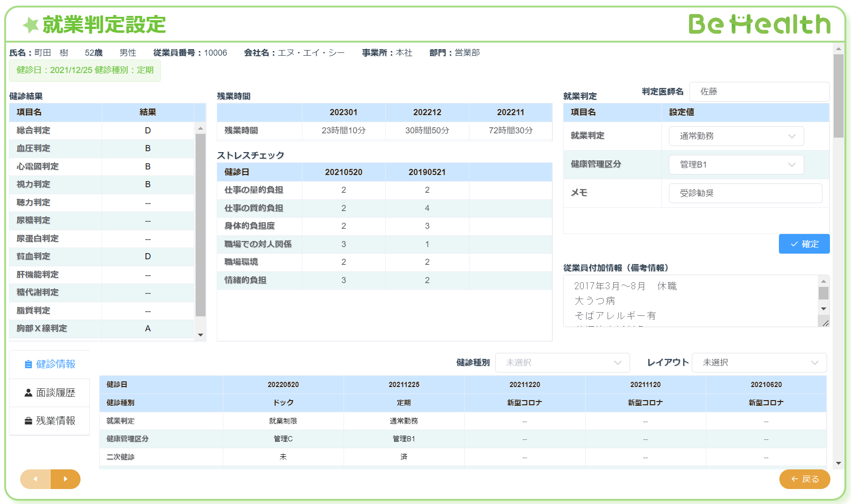The height and width of the screenshot is (504, 851).
Task: Click page scrollbar up arrow
Action: 838,49
